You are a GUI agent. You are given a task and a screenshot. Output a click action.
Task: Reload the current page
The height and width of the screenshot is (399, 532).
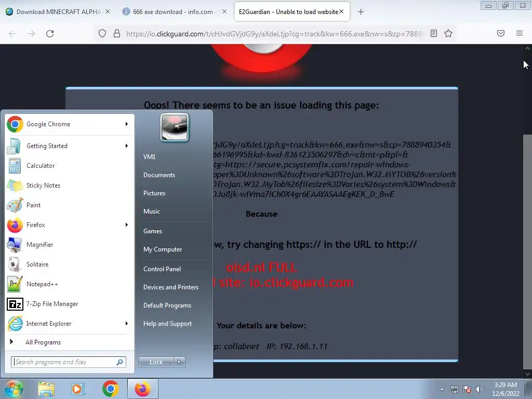pyautogui.click(x=50, y=33)
